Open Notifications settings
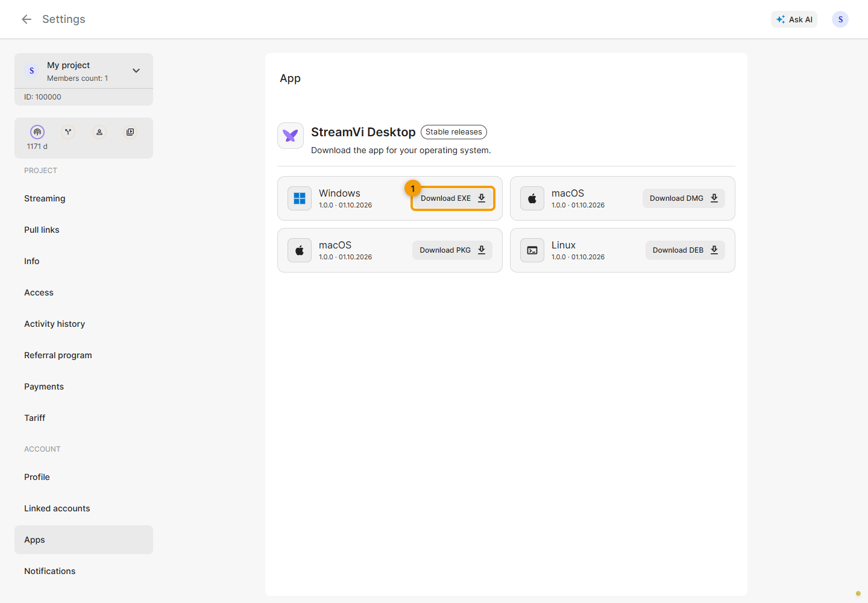The width and height of the screenshot is (868, 603). [84, 571]
